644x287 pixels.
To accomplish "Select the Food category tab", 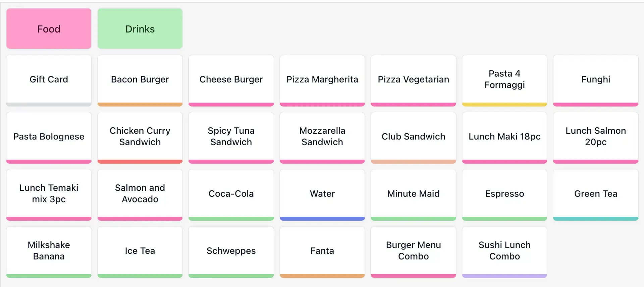I will tap(49, 29).
